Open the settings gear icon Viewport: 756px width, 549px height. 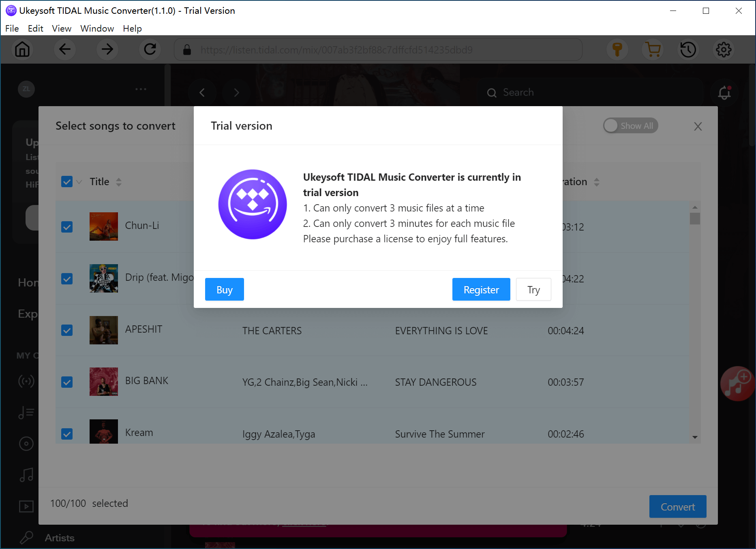[x=724, y=49]
